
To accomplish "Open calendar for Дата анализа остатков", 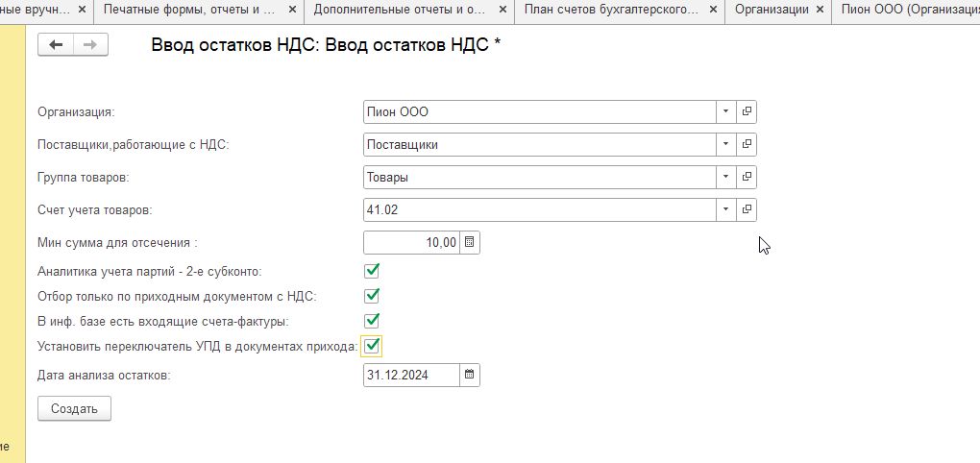I will click(x=470, y=376).
